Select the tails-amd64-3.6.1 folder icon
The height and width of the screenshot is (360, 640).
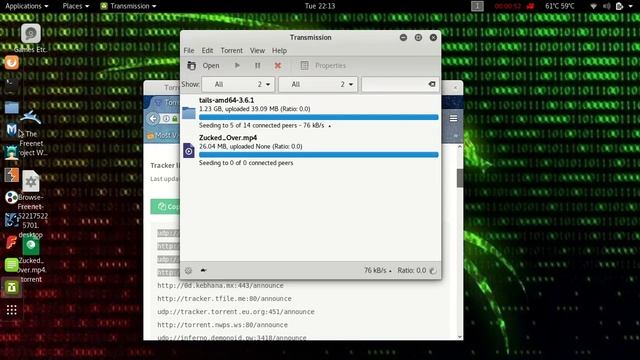pos(189,112)
